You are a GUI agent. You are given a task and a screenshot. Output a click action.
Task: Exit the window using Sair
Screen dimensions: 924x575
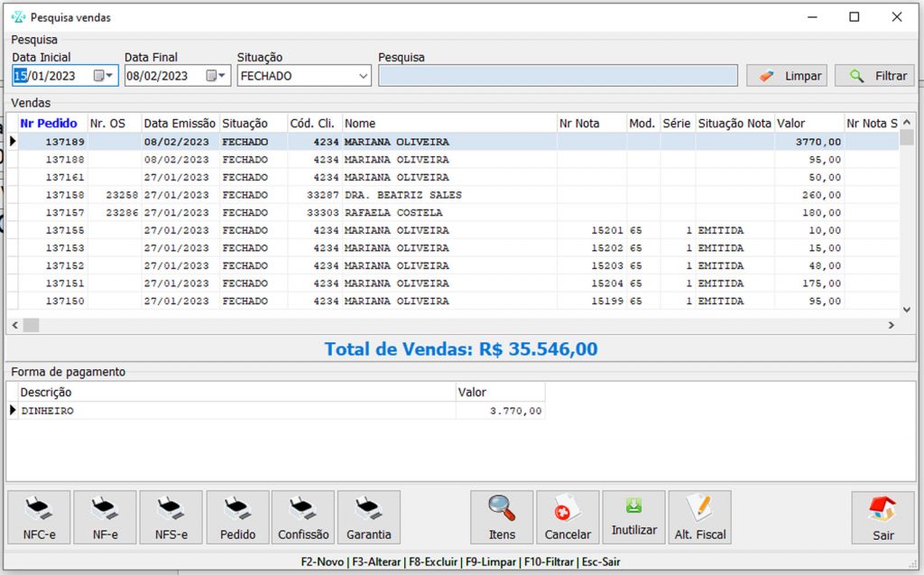click(882, 518)
